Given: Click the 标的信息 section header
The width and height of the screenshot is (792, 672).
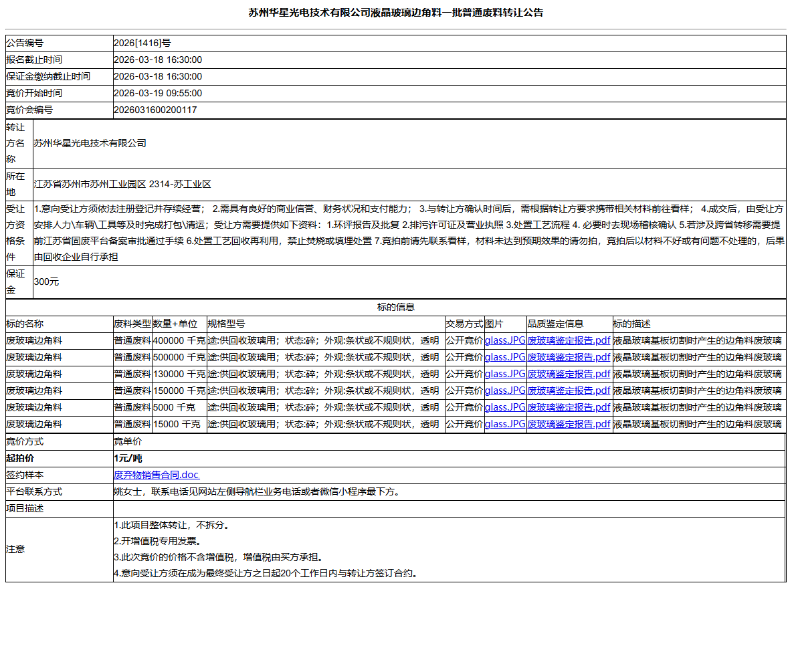Looking at the screenshot, I should tap(396, 307).
